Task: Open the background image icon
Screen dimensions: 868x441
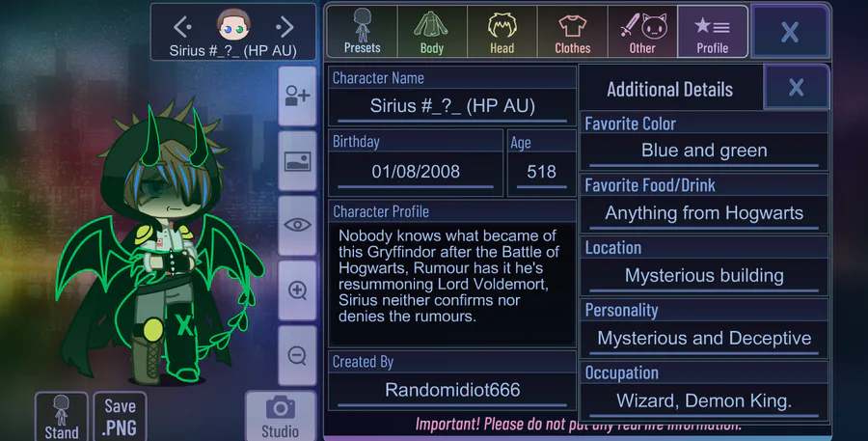Action: tap(297, 161)
